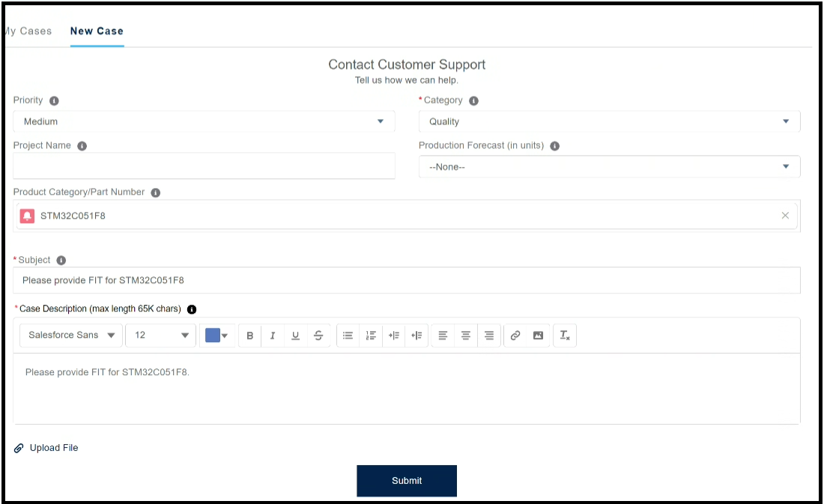Center-align the description text
Image resolution: width=824 pixels, height=504 pixels.
(x=466, y=336)
